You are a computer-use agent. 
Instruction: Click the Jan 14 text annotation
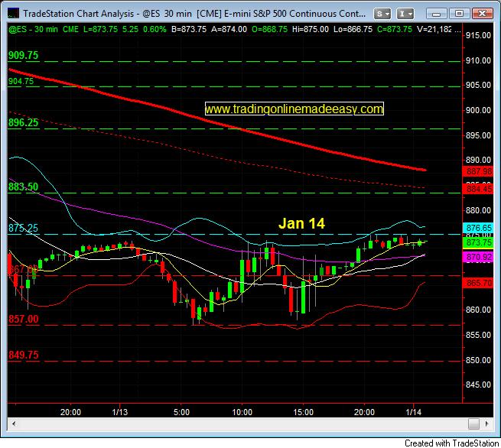pyautogui.click(x=301, y=223)
